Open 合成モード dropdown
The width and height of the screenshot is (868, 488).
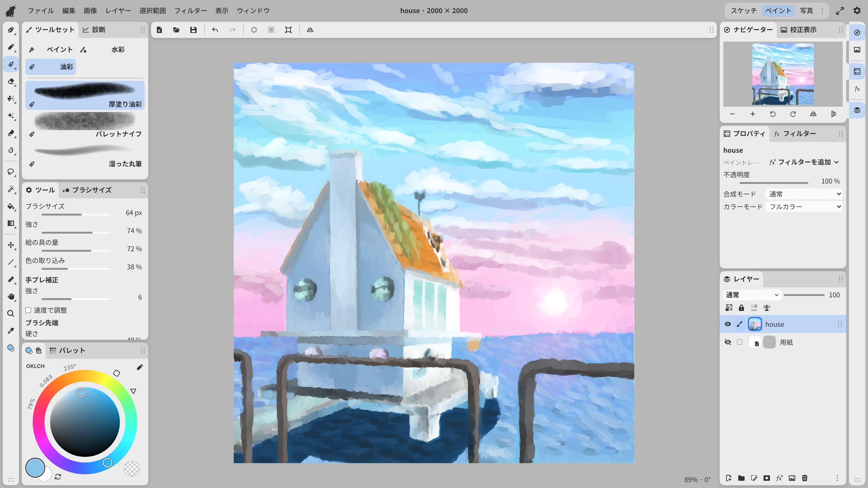click(x=804, y=194)
